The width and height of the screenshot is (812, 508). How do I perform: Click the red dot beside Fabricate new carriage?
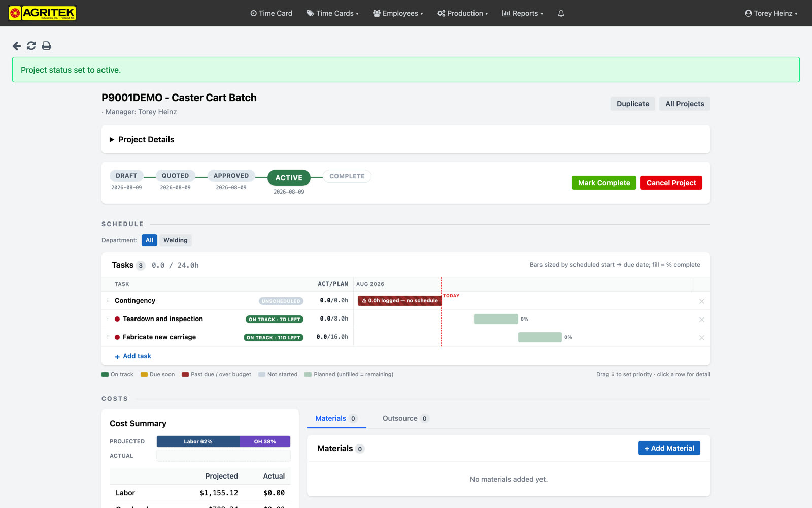tap(117, 337)
